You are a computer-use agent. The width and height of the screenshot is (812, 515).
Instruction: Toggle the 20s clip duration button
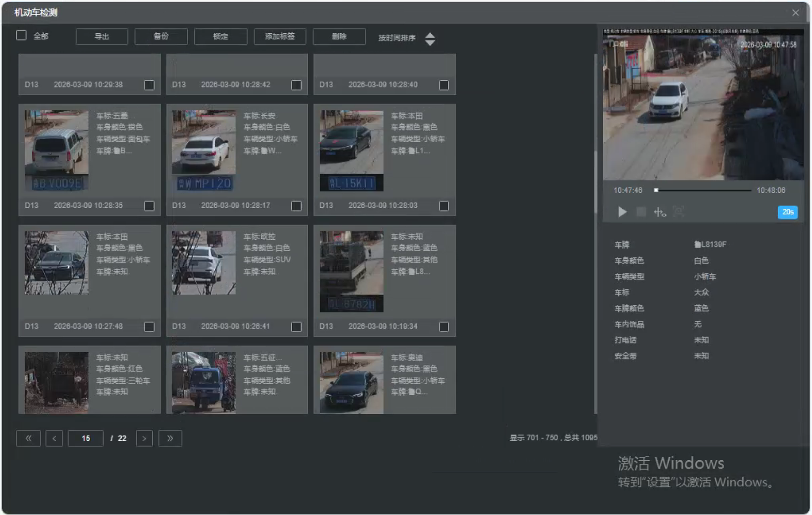coord(787,212)
